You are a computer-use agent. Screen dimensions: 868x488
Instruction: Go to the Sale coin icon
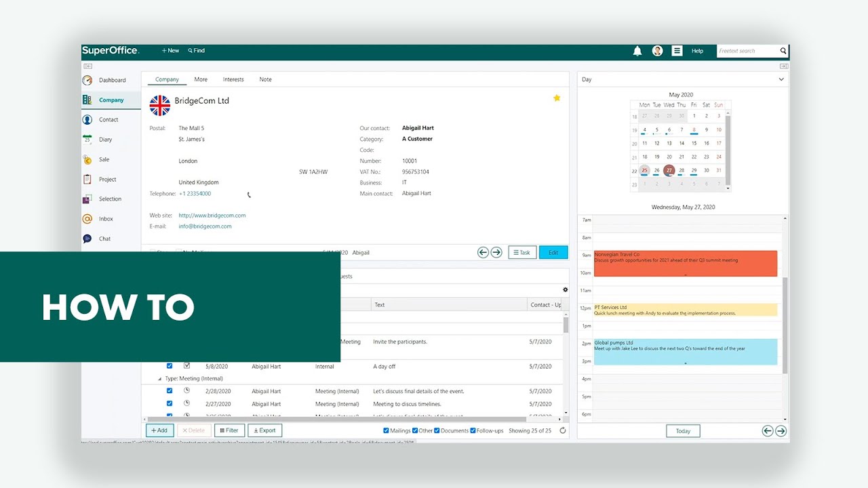pyautogui.click(x=87, y=159)
